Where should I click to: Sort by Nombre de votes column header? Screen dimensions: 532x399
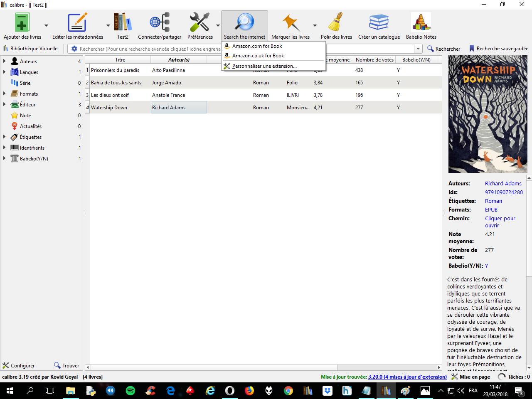tap(374, 60)
